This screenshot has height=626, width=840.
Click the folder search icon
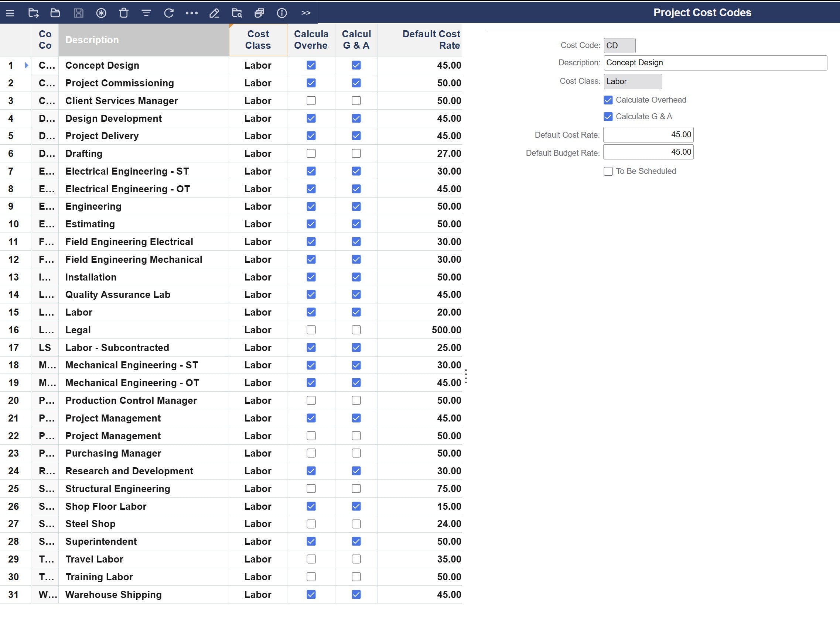(x=237, y=13)
